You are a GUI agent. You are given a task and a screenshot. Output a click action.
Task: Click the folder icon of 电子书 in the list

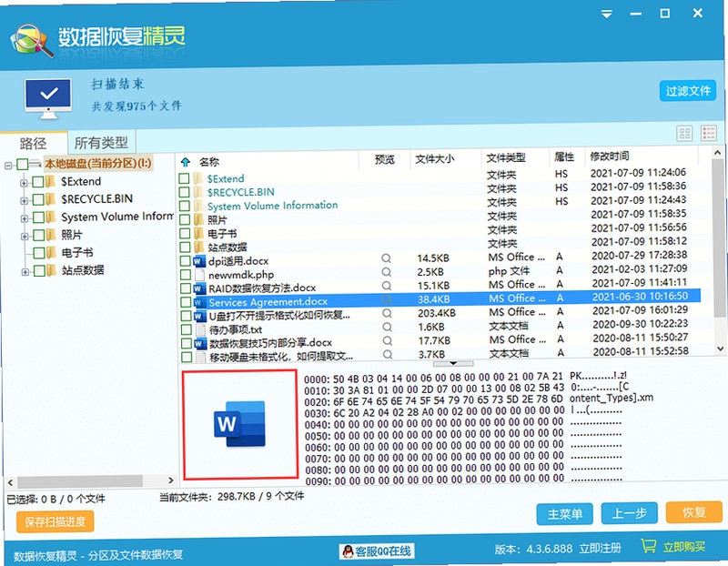(x=198, y=234)
